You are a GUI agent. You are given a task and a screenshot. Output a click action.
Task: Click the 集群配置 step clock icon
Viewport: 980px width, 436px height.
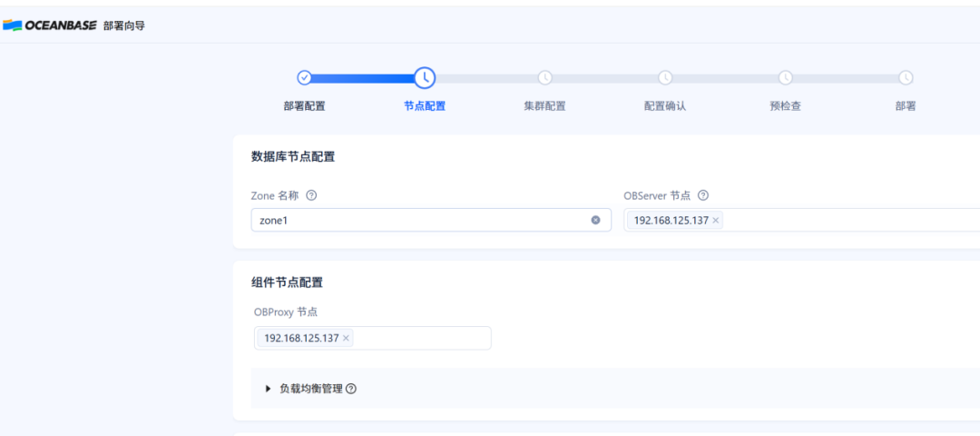[545, 77]
